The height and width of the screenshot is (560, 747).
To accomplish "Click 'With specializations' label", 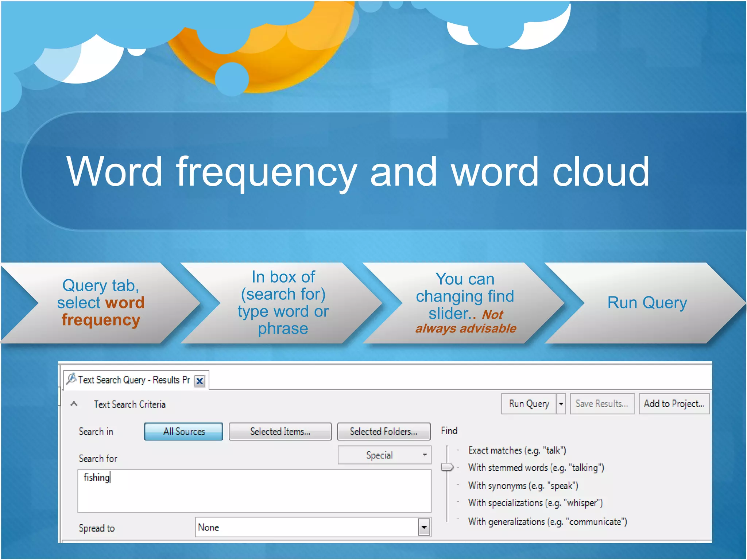I will tap(535, 503).
